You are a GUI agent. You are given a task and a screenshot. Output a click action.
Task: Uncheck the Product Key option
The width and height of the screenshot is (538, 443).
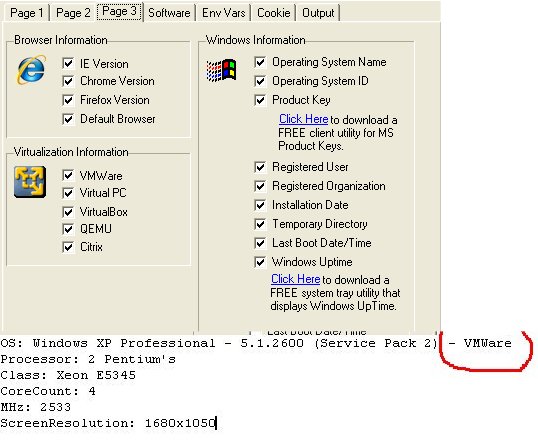[260, 100]
